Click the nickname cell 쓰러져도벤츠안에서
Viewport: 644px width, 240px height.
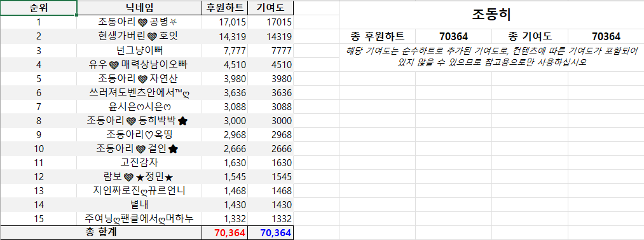[139, 92]
